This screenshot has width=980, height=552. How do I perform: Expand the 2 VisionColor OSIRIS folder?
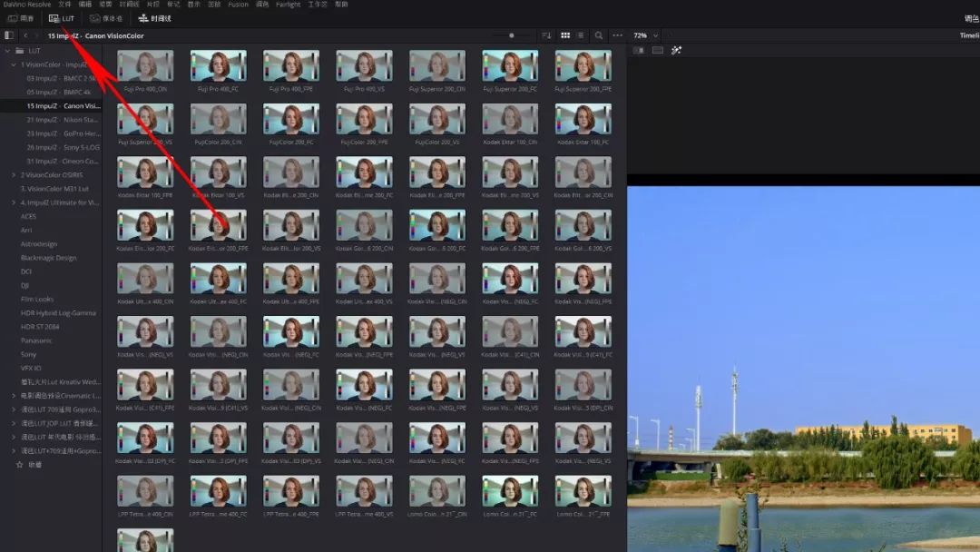click(x=14, y=175)
